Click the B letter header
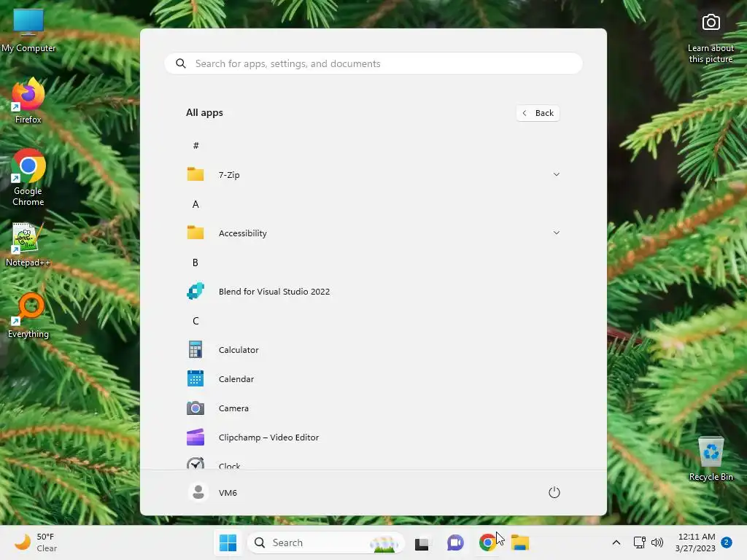 point(196,262)
